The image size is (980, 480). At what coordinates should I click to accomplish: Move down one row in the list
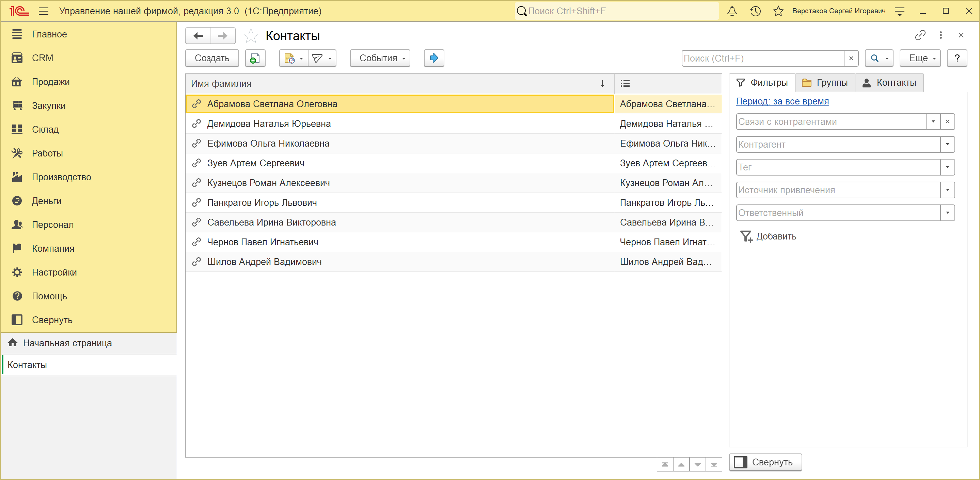point(698,464)
